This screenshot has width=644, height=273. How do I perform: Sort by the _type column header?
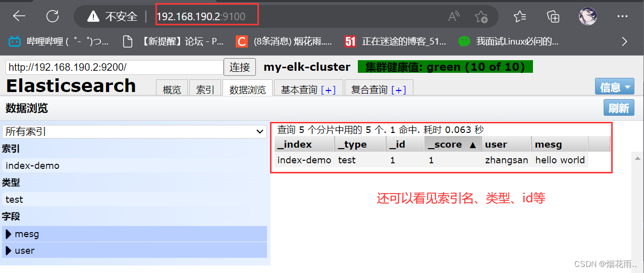click(360, 144)
